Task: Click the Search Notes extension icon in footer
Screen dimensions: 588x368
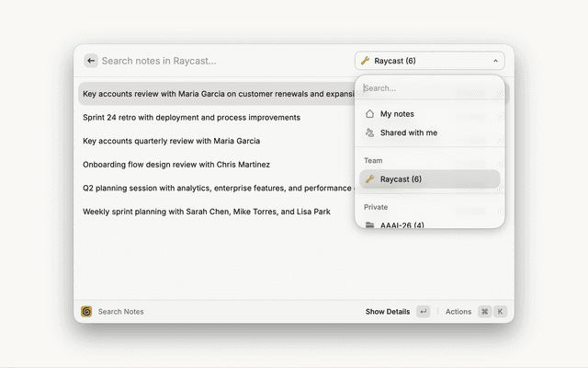Action: [86, 311]
